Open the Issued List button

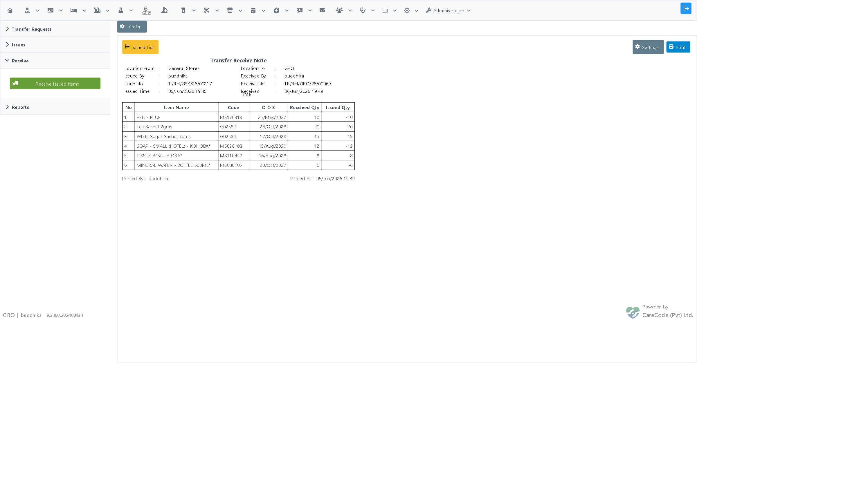coord(140,47)
